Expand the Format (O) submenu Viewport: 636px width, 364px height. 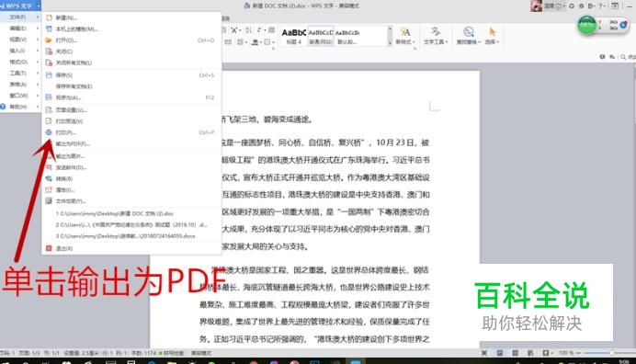coord(20,63)
